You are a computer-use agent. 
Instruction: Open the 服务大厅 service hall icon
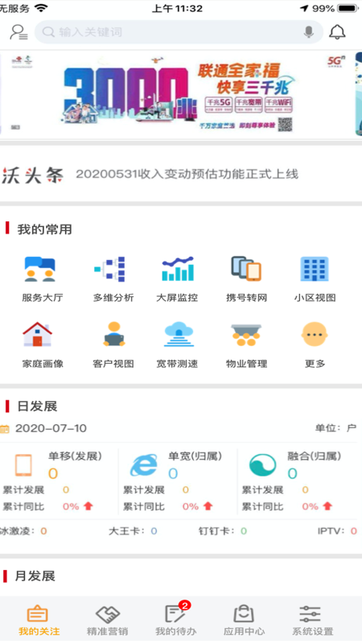pyautogui.click(x=40, y=270)
